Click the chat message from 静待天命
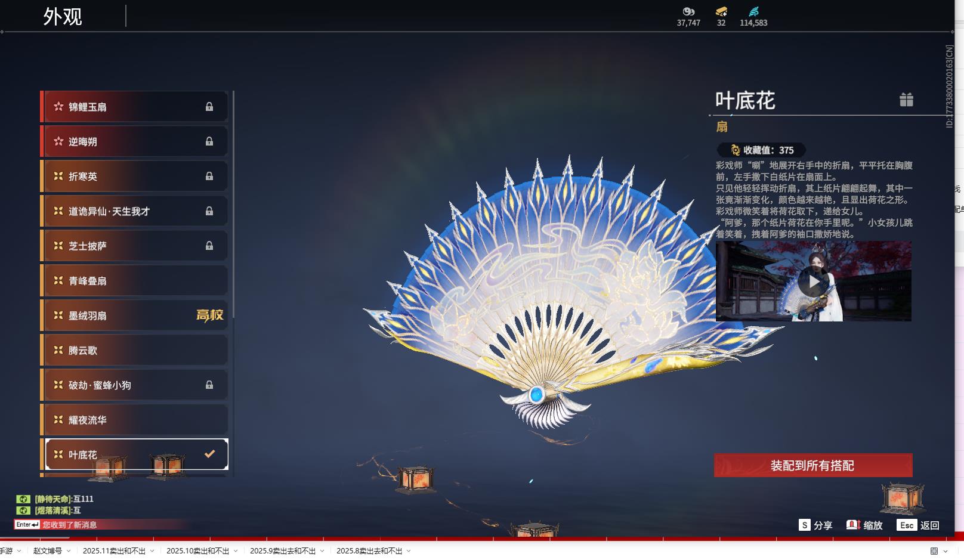964x560 pixels. pos(64,499)
